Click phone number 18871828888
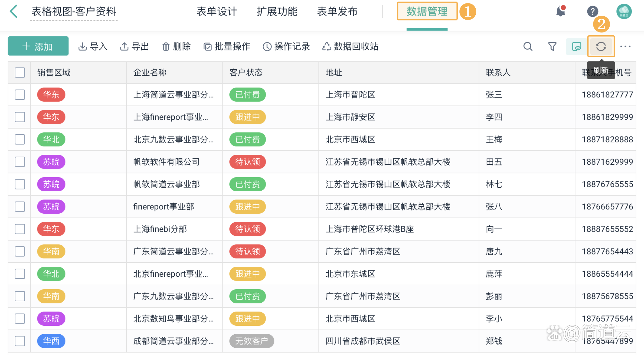This screenshot has width=644, height=355. pos(607,139)
